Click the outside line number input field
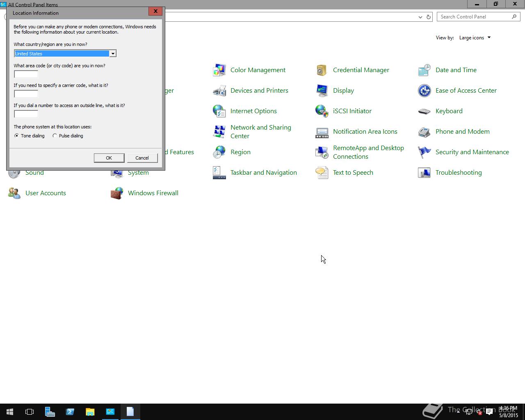The image size is (525, 420). coord(26,114)
